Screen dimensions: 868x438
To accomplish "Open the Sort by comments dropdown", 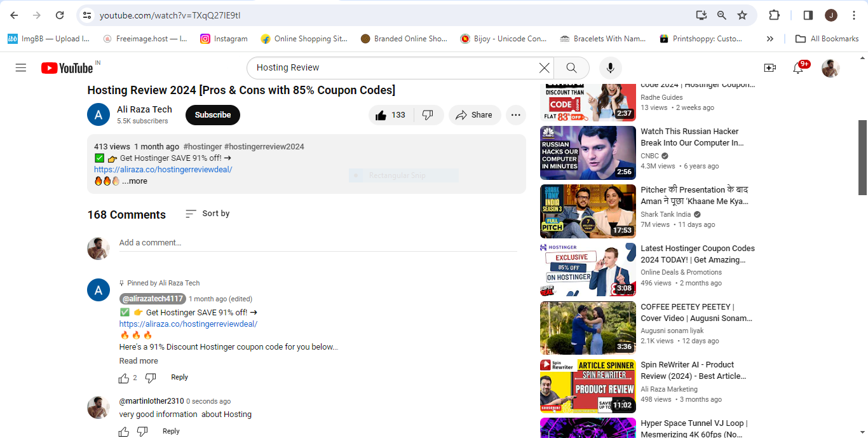I will (x=208, y=214).
